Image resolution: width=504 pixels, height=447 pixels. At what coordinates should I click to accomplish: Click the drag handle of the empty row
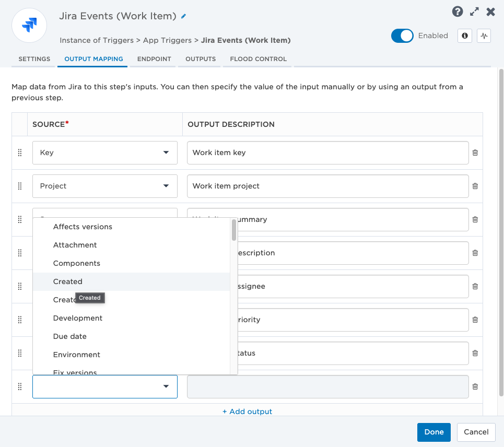pos(20,386)
